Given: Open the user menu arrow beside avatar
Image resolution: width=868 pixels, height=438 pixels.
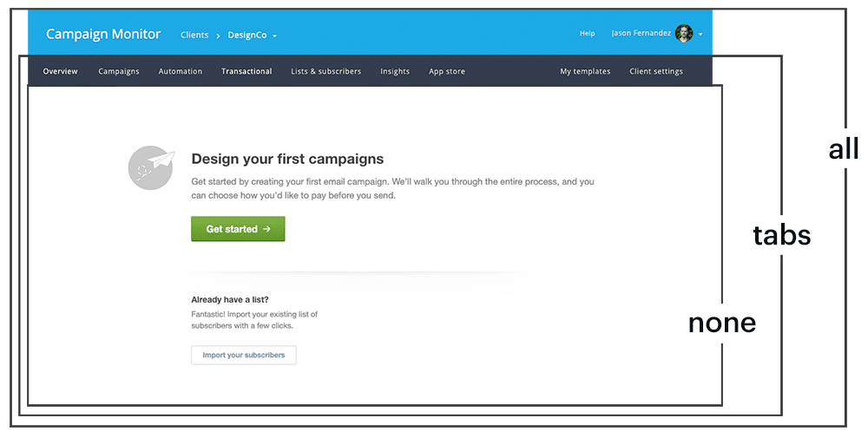Looking at the screenshot, I should coord(700,35).
